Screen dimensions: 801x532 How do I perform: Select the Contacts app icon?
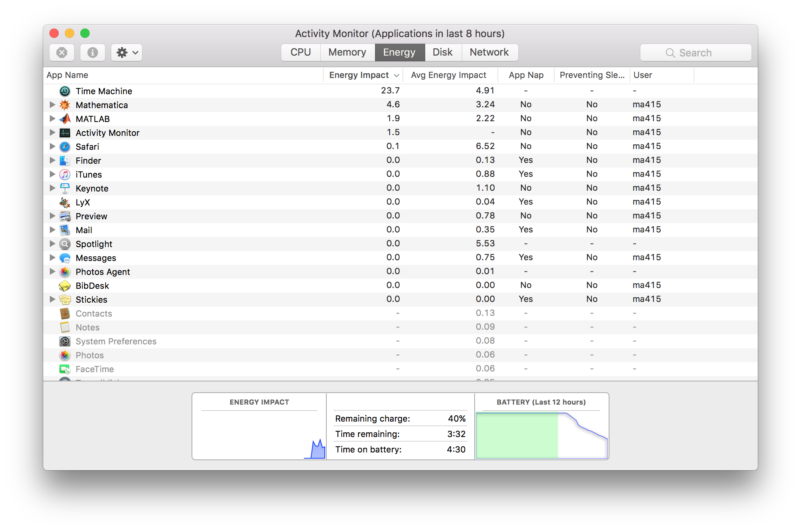pos(65,313)
